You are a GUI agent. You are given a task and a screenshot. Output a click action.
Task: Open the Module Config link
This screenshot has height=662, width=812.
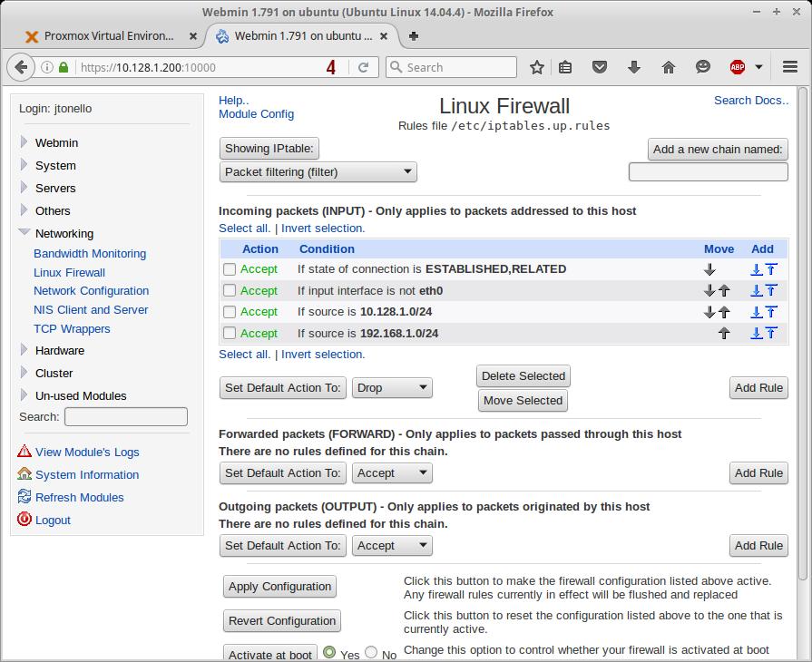coord(256,114)
